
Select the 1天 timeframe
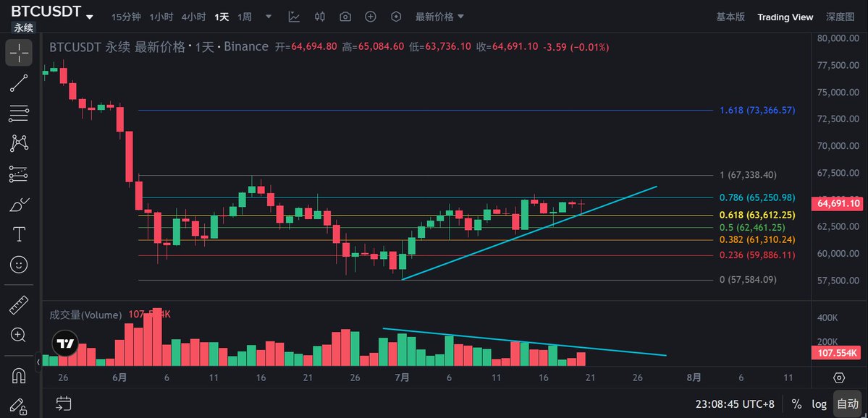pyautogui.click(x=222, y=17)
